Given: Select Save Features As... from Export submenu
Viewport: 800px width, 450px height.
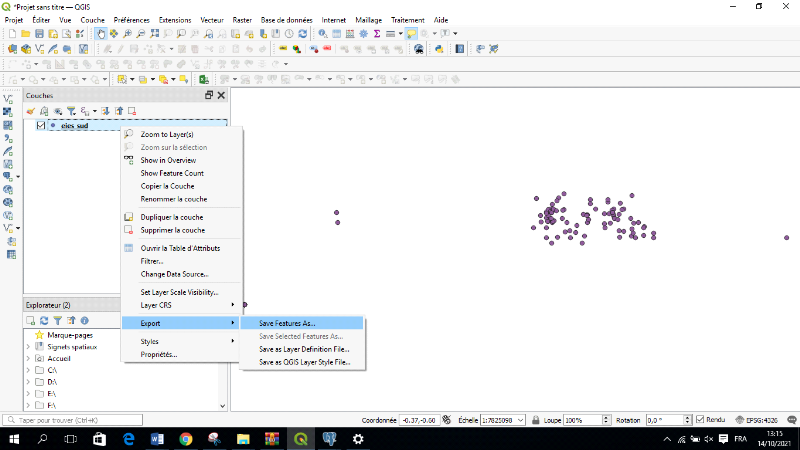Looking at the screenshot, I should (286, 323).
